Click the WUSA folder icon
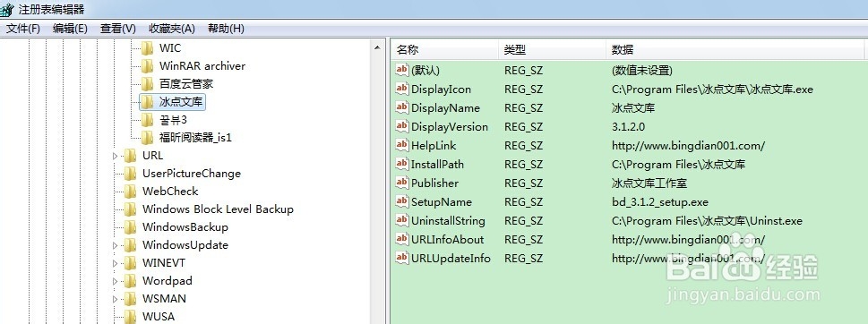The image size is (868, 324). [x=130, y=316]
